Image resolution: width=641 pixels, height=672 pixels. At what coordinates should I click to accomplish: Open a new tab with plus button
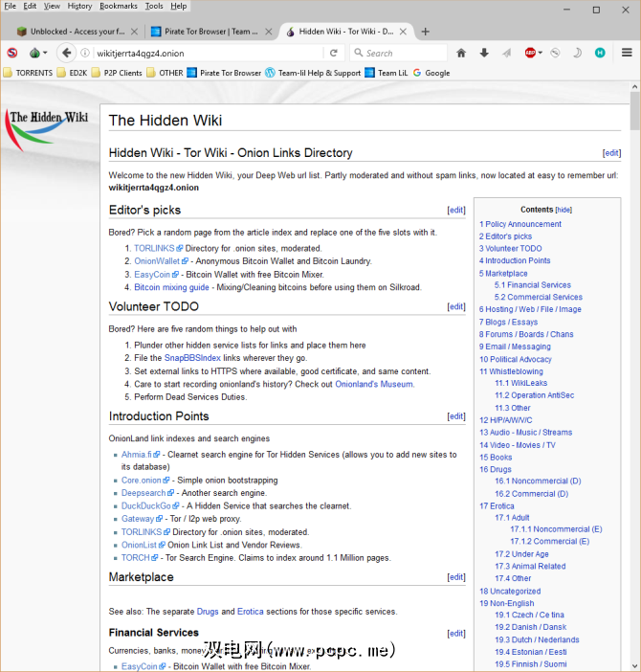425,32
